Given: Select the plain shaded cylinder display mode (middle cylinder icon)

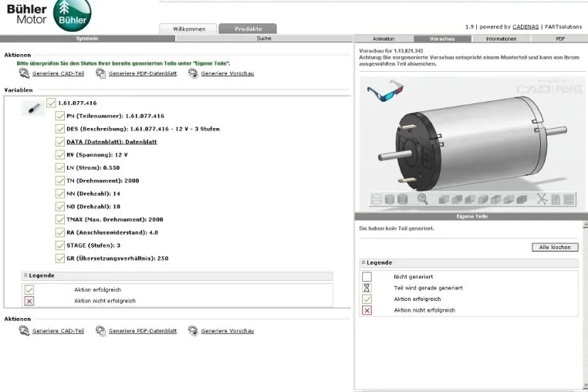Looking at the screenshot, I should (x=390, y=199).
